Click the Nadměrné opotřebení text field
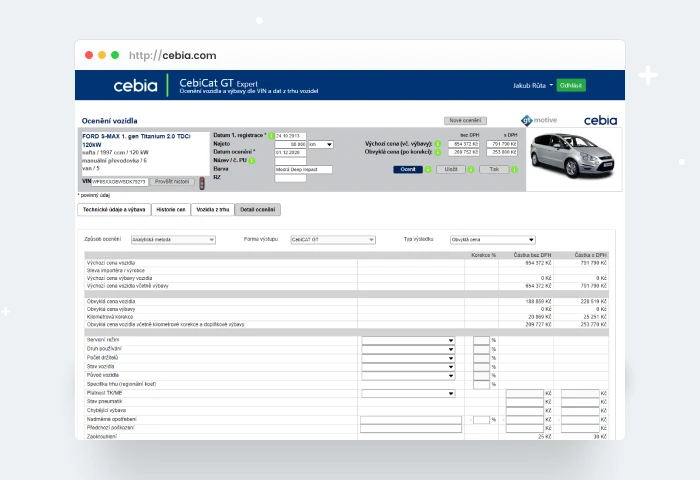Image resolution: width=700 pixels, height=480 pixels. click(411, 420)
